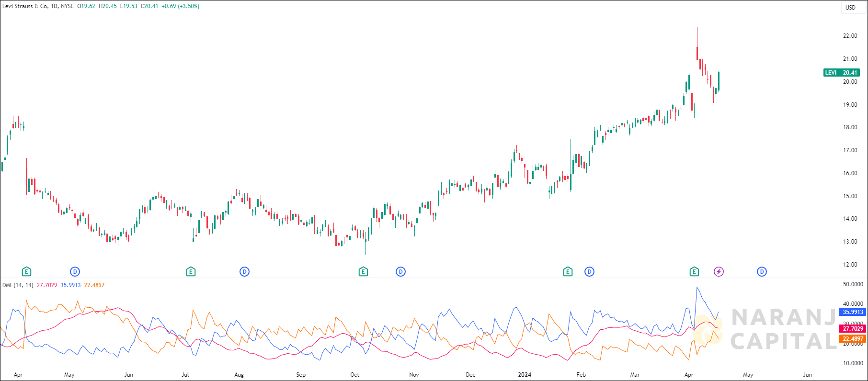The width and height of the screenshot is (868, 381).
Task: Select the dividend marker in August 2023
Action: click(244, 272)
